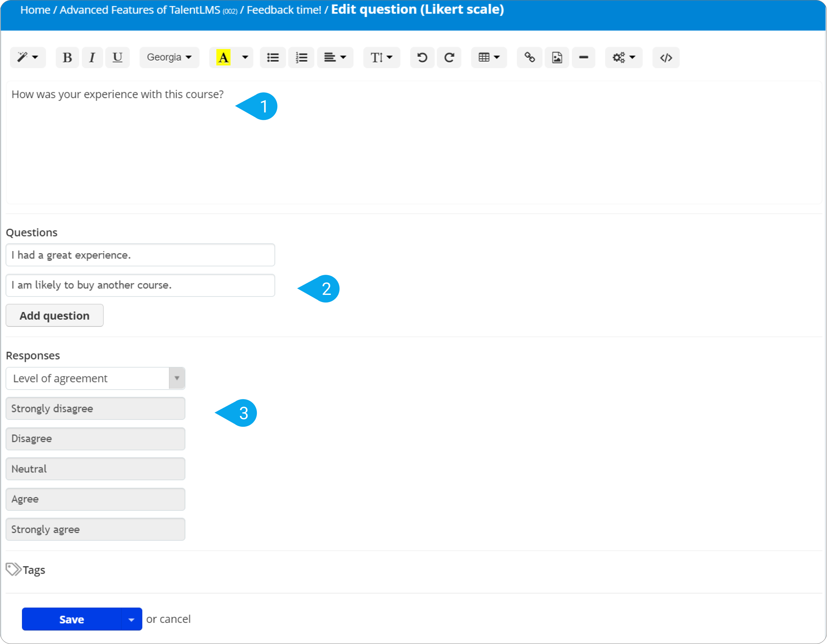The width and height of the screenshot is (827, 644).
Task: Expand the Tags section
Action: tap(26, 570)
